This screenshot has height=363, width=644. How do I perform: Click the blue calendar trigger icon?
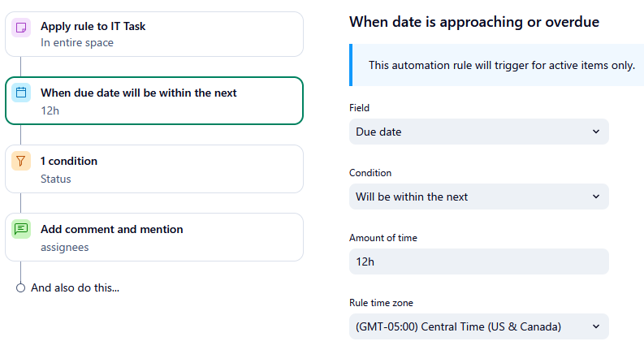[x=22, y=93]
